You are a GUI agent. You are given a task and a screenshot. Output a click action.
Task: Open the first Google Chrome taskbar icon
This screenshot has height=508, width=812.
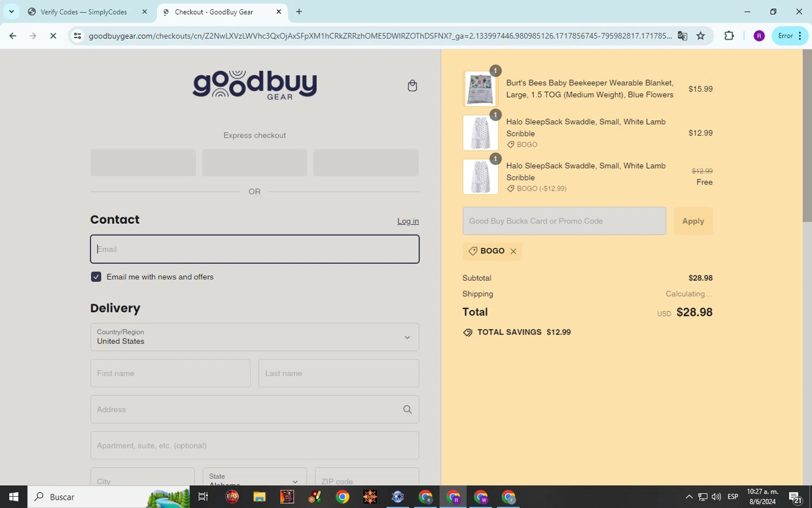[x=342, y=497]
